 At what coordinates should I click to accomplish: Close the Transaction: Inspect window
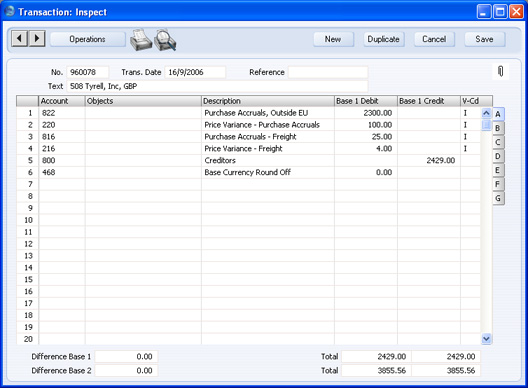tap(516, 12)
